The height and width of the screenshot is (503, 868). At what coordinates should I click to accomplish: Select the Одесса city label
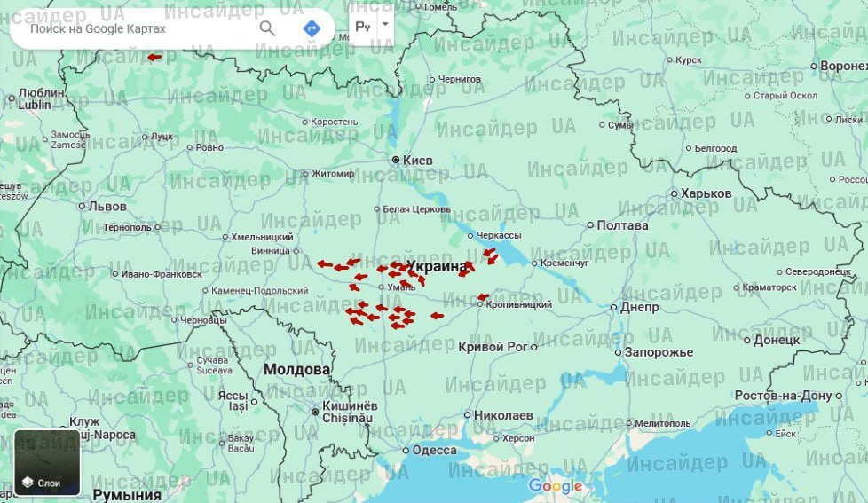(435, 450)
